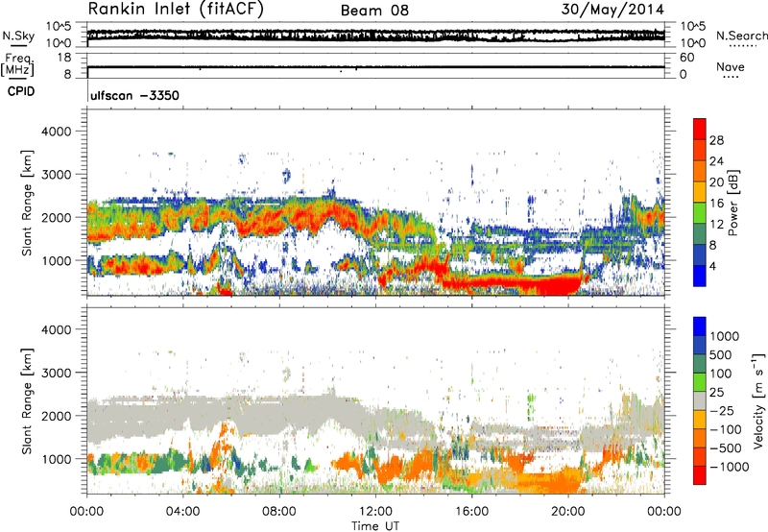Click the "500" label on the velocity colorbar
This screenshot has width=768, height=532.
click(721, 355)
